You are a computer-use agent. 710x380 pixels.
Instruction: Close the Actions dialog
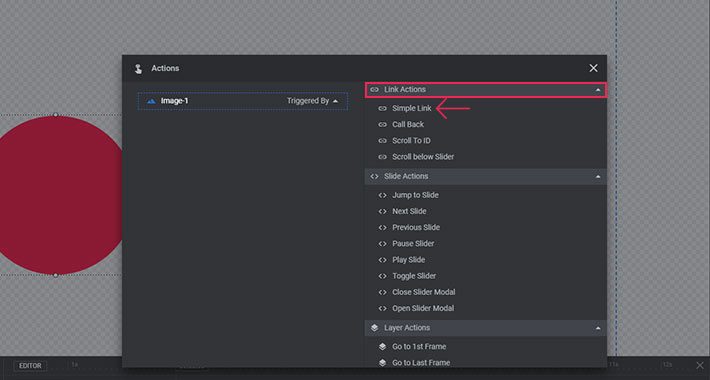(593, 68)
